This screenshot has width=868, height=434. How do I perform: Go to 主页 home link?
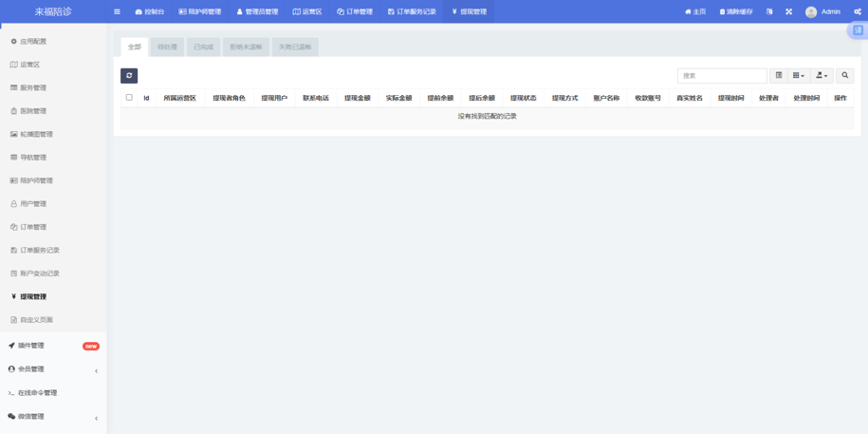pos(695,12)
